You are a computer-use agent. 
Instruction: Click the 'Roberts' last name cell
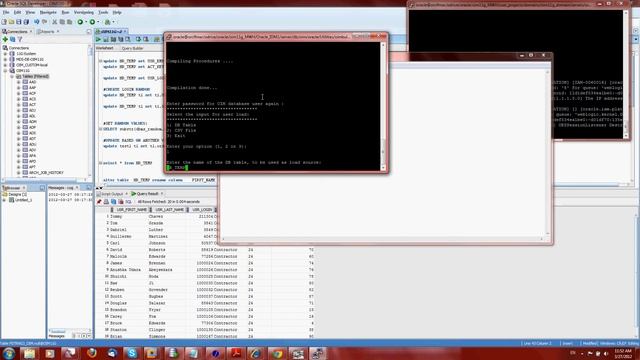pos(157,250)
